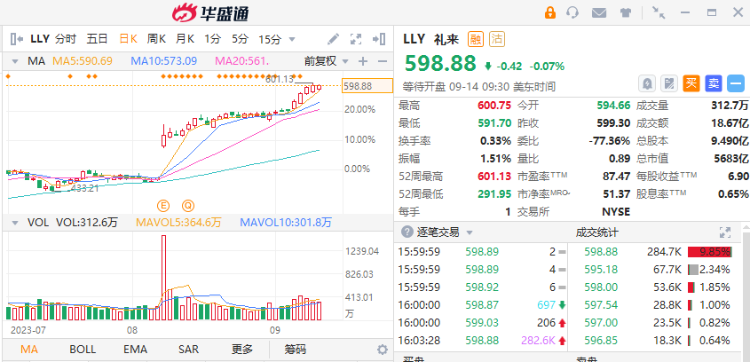This screenshot has height=362, width=750.
Task: Select the MA indicator tab
Action: click(29, 349)
